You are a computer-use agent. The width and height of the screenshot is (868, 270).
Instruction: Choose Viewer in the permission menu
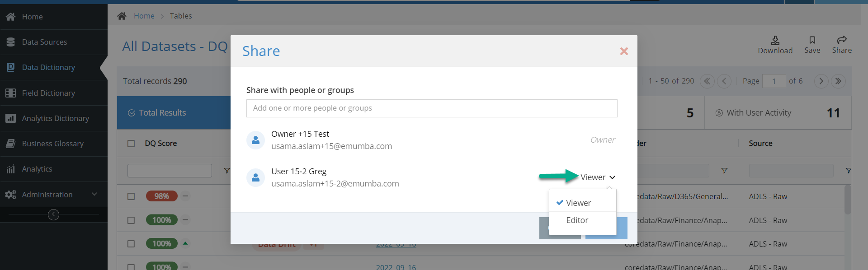(583, 203)
